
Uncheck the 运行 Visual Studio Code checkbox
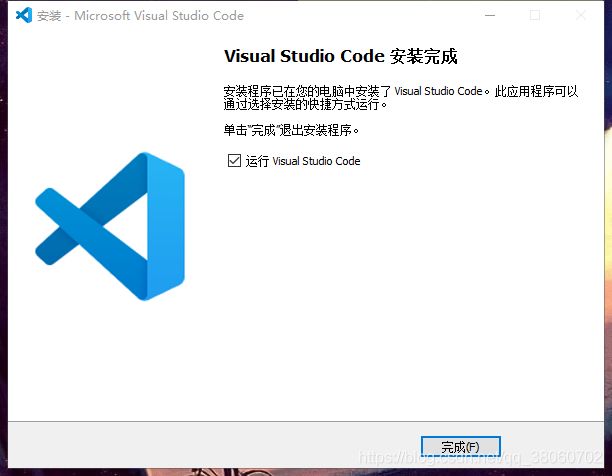[x=234, y=160]
